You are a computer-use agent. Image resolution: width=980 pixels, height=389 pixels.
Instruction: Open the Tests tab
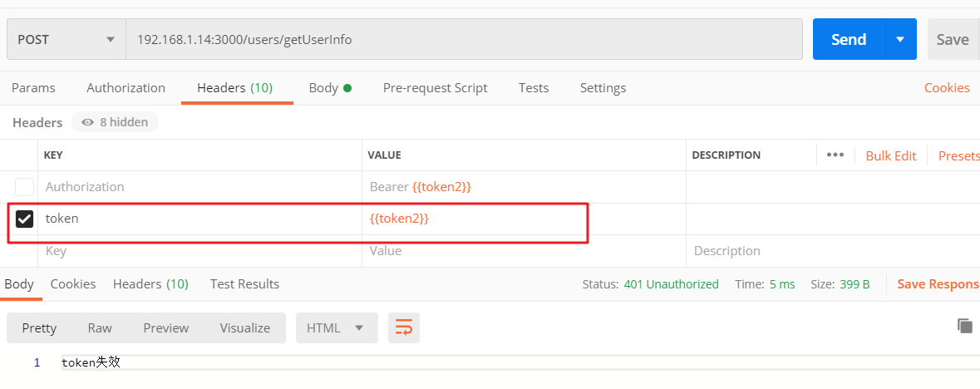[x=534, y=88]
